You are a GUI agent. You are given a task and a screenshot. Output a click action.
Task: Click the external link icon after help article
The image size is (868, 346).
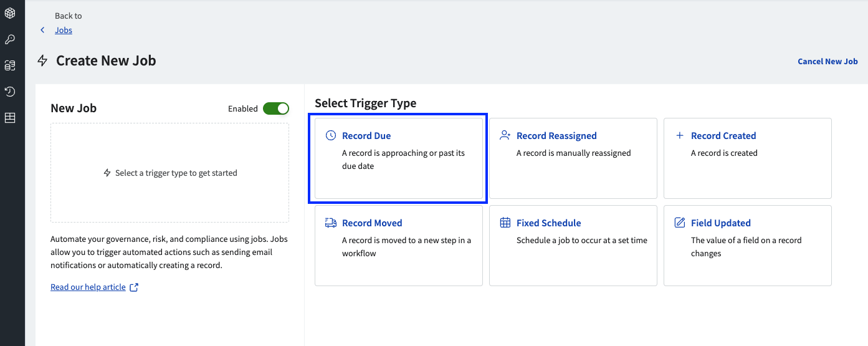[134, 287]
